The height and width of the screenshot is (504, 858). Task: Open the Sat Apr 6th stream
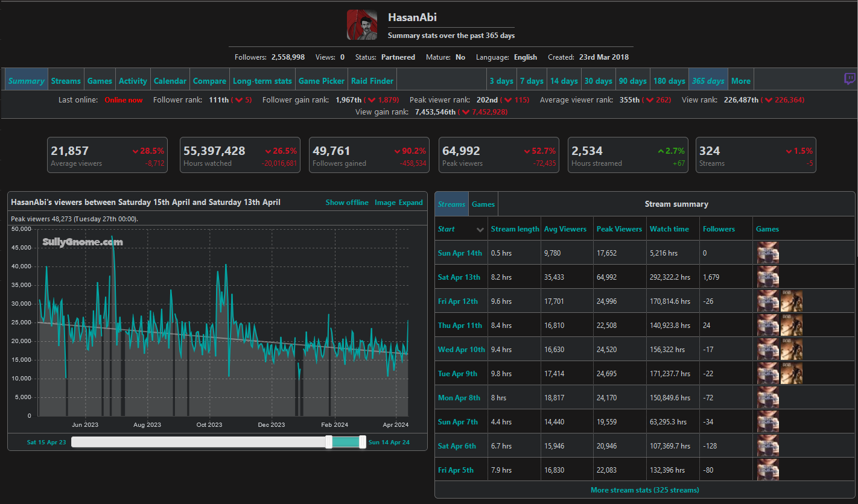point(457,446)
